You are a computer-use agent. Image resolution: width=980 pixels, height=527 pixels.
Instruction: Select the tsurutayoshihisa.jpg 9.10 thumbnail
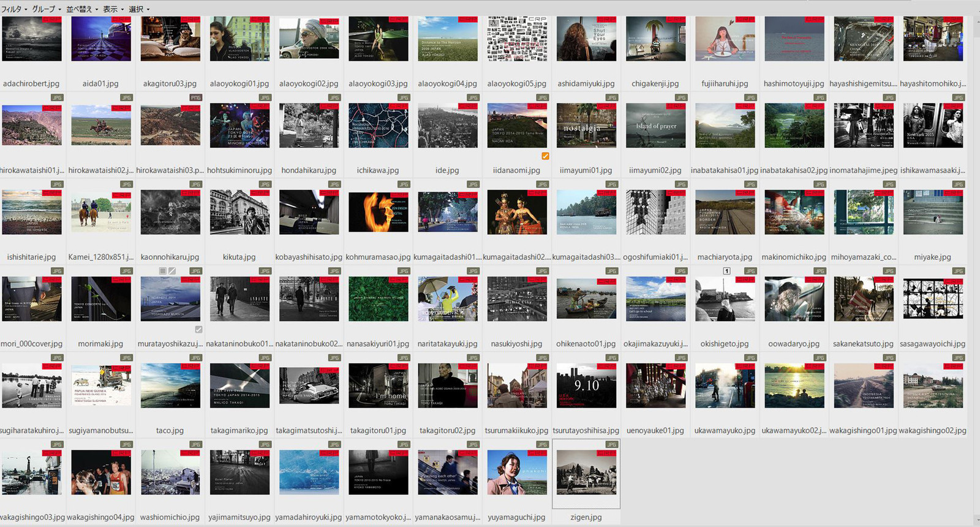(586, 385)
